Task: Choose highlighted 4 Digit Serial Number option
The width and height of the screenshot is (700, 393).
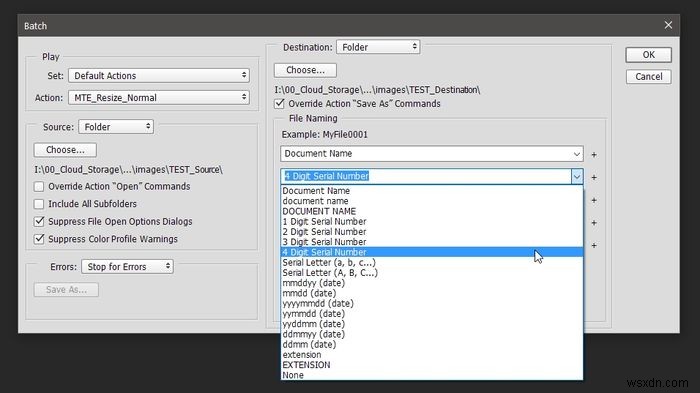Action: click(432, 252)
